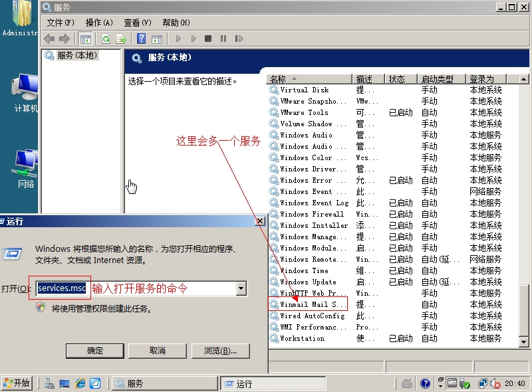Click Show Desktop quick launch icon
Screen dimensions: 532x392
(65, 383)
